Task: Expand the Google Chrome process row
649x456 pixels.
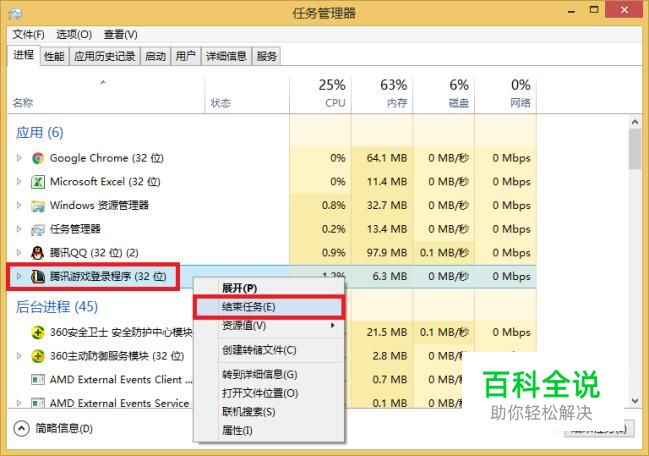Action: coord(19,158)
